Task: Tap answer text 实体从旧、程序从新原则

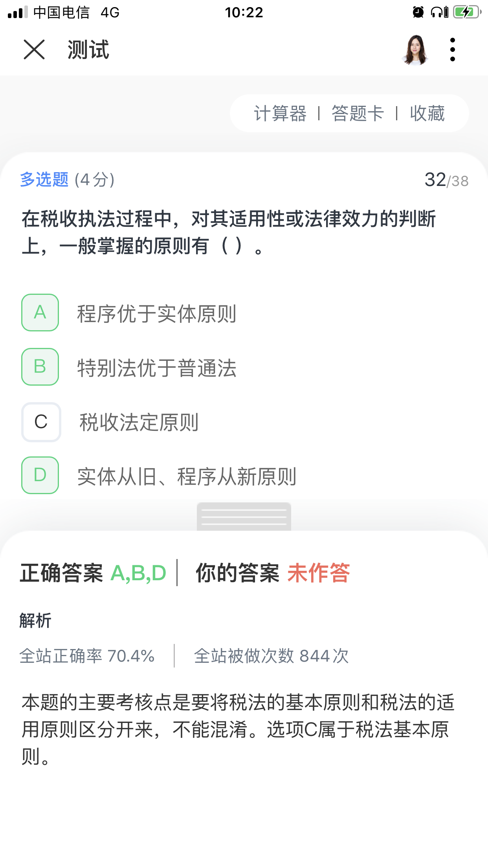Action: tap(187, 476)
